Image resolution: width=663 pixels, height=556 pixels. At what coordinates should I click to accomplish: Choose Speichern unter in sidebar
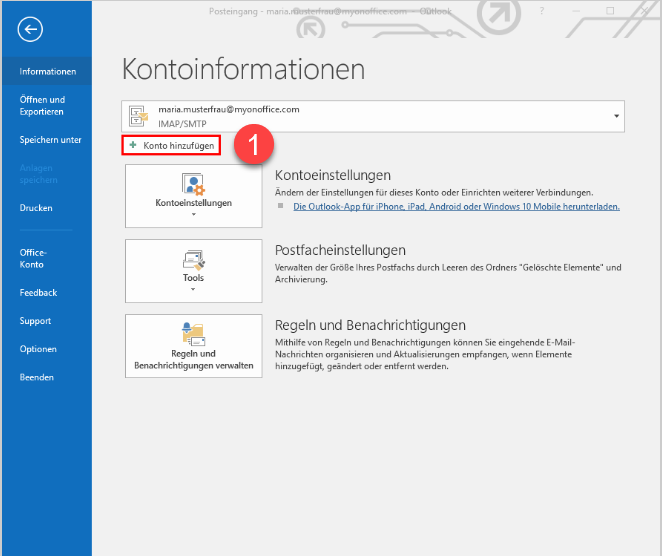point(50,140)
